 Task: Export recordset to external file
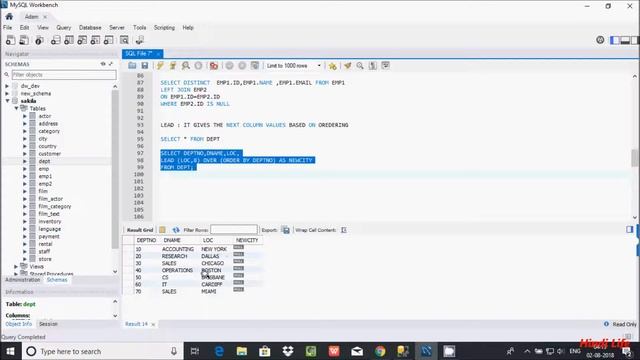(x=286, y=230)
